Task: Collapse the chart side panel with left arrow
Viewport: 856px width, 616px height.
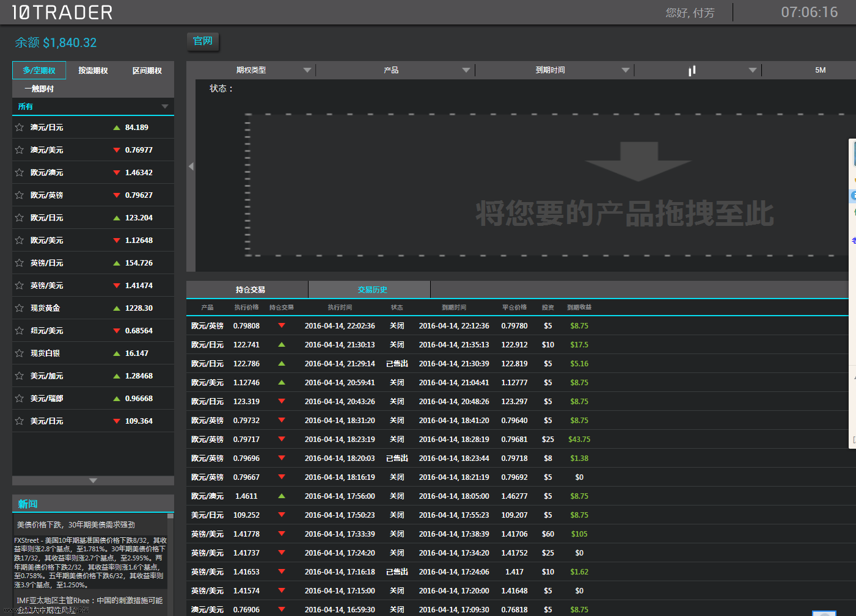Action: click(191, 166)
